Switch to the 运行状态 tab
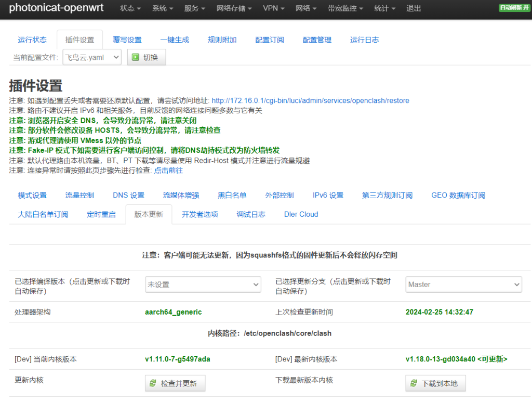Screen dimensions: 532x402 (x=32, y=40)
